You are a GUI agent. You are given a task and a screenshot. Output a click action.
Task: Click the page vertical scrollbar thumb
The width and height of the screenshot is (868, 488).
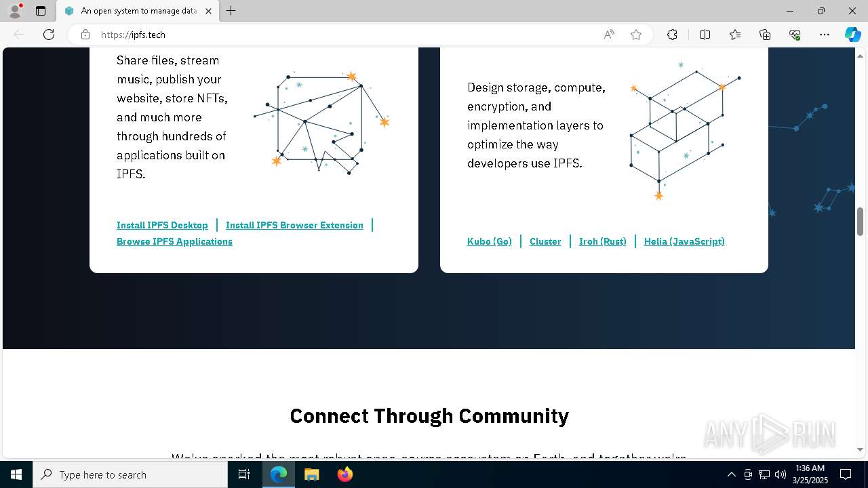point(861,222)
